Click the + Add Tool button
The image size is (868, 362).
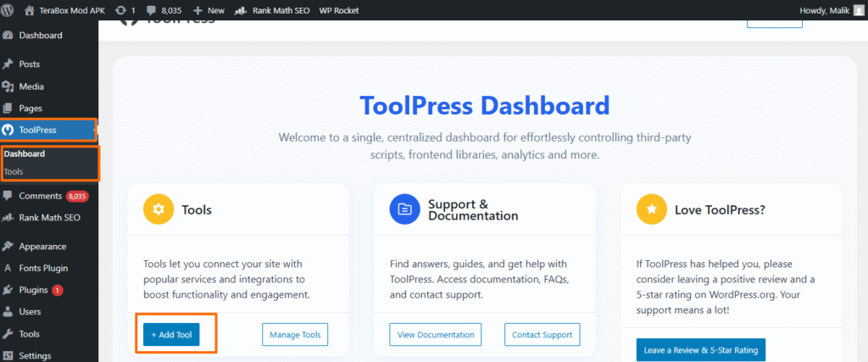tap(171, 335)
